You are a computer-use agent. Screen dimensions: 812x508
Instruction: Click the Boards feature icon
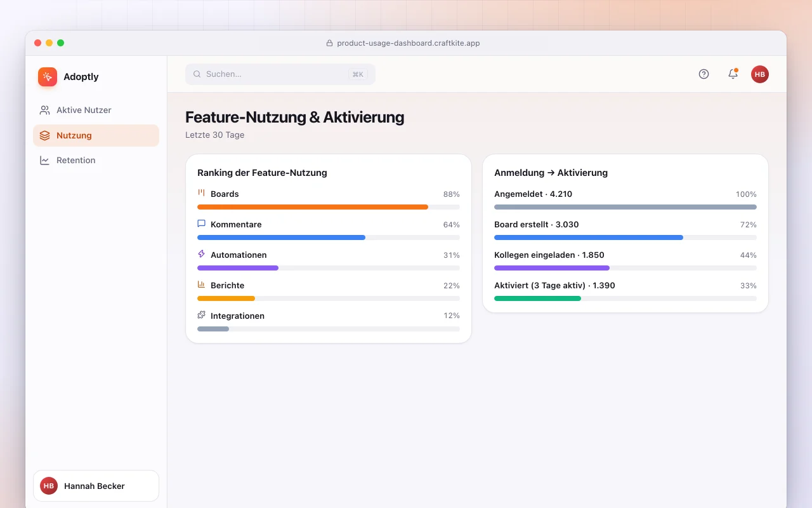point(201,193)
